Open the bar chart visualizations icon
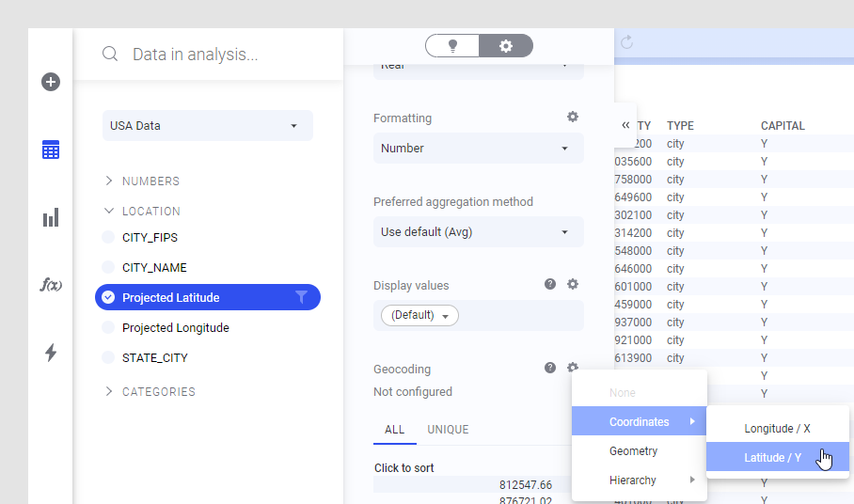854x504 pixels. (51, 218)
